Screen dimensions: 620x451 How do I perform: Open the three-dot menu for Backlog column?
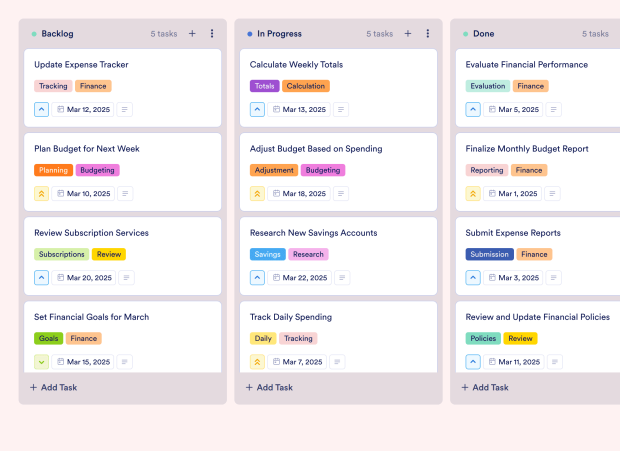coord(212,34)
